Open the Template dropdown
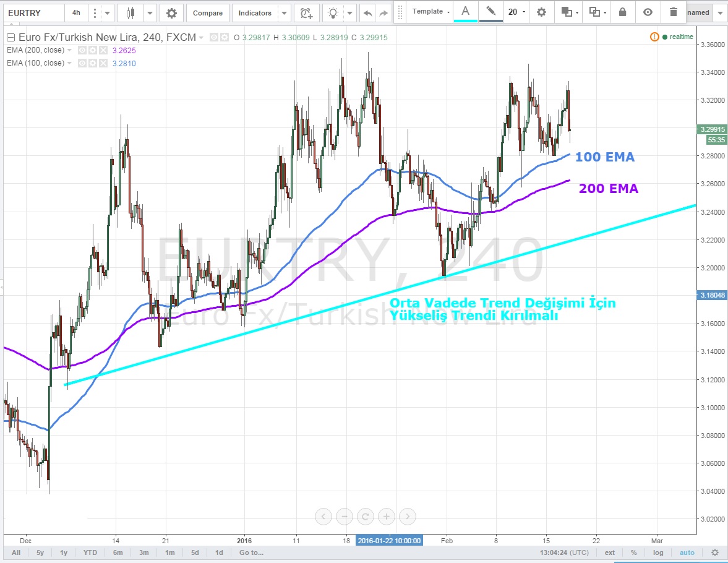The height and width of the screenshot is (563, 728). tap(431, 12)
